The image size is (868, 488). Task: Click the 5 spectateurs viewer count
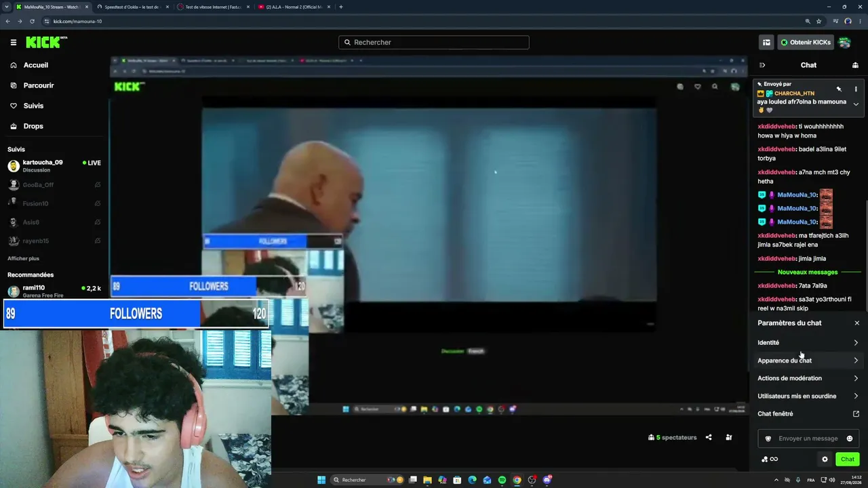(x=672, y=438)
